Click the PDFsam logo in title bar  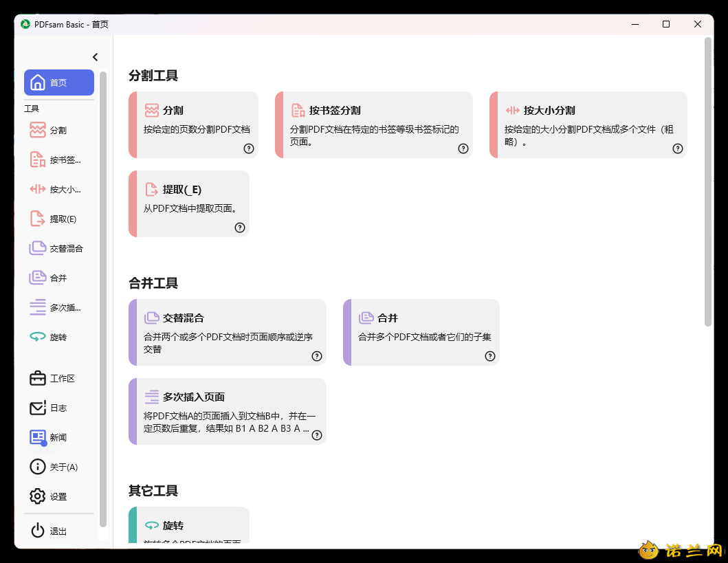(x=25, y=24)
